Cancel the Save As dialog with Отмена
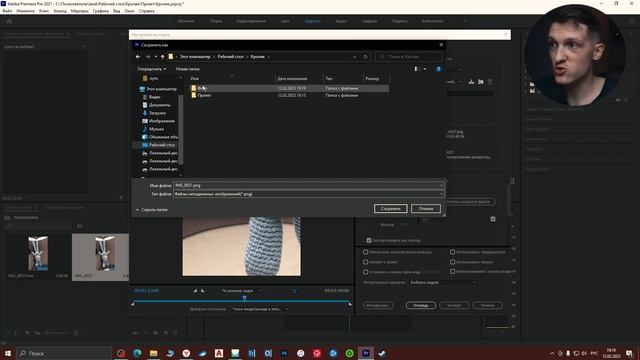Image resolution: width=640 pixels, height=360 pixels. tap(426, 209)
